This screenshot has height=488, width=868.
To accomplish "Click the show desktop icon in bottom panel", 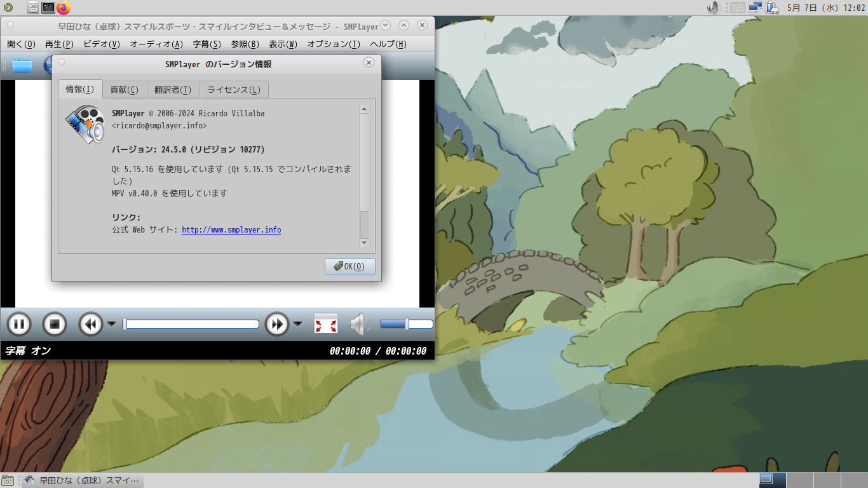I will pyautogui.click(x=7, y=480).
